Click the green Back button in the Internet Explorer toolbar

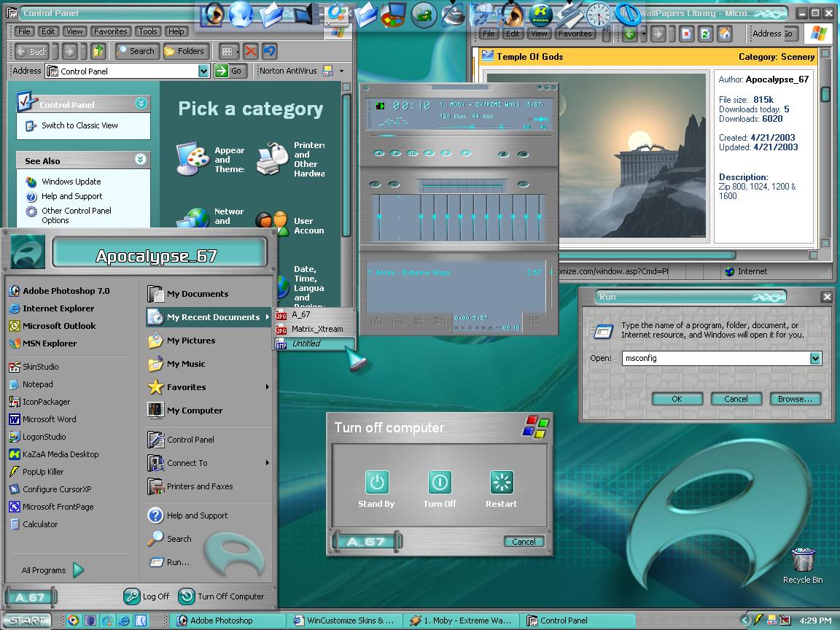pyautogui.click(x=629, y=34)
